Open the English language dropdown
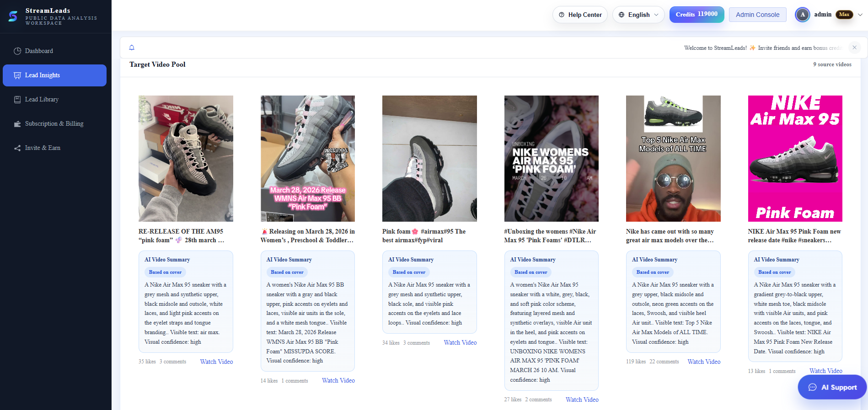This screenshot has height=410, width=868. point(638,15)
